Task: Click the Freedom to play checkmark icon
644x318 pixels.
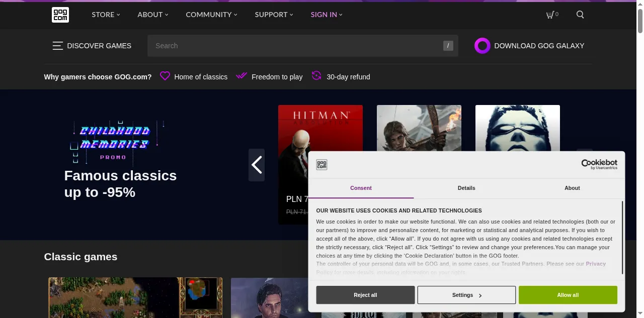Action: pos(242,76)
